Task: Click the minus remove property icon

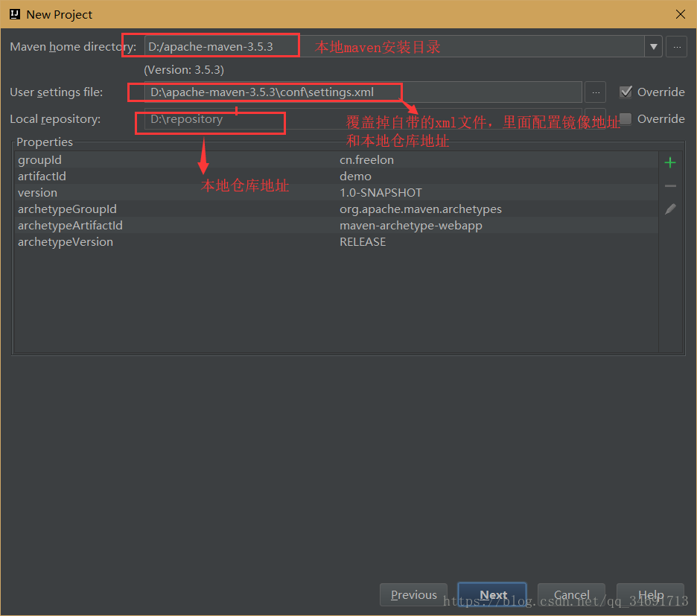Action: tap(670, 186)
